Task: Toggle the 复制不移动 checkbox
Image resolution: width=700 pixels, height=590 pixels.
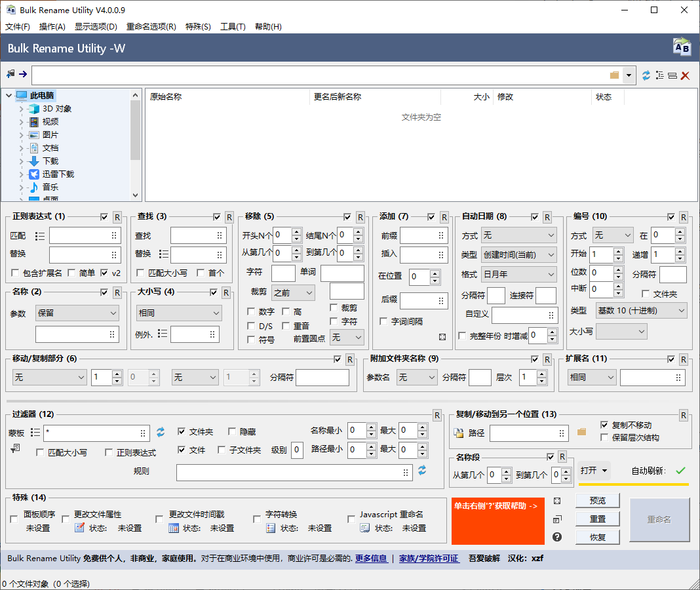Action: (x=604, y=425)
